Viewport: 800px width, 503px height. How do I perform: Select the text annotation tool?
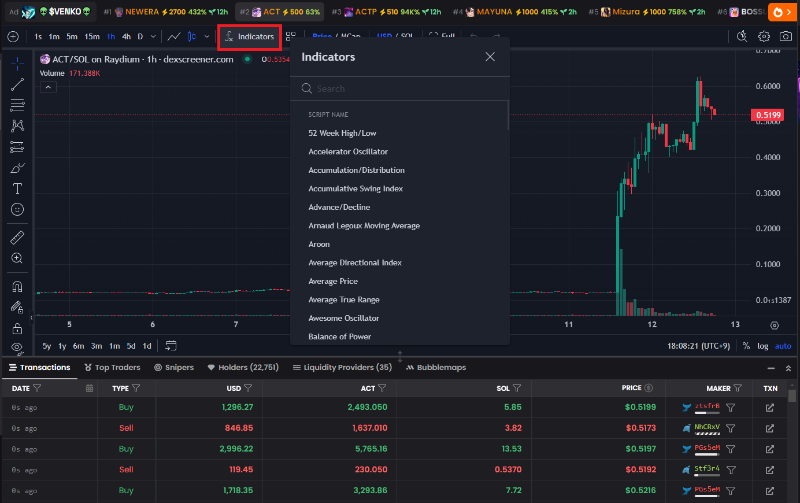(17, 189)
